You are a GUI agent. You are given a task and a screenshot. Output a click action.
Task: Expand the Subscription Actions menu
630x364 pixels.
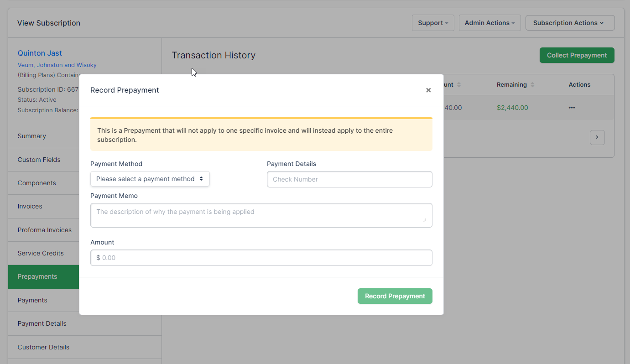pyautogui.click(x=570, y=23)
